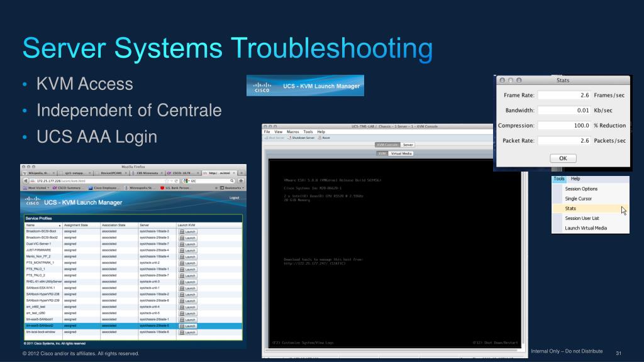Click Frame Rate value field in Stats
Screen dimensions: 644x362
564,96
